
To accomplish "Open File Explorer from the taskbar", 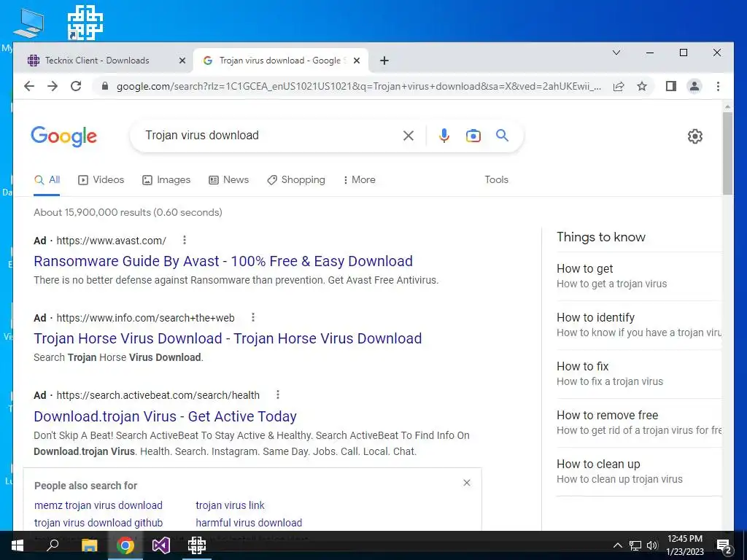I will (89, 545).
